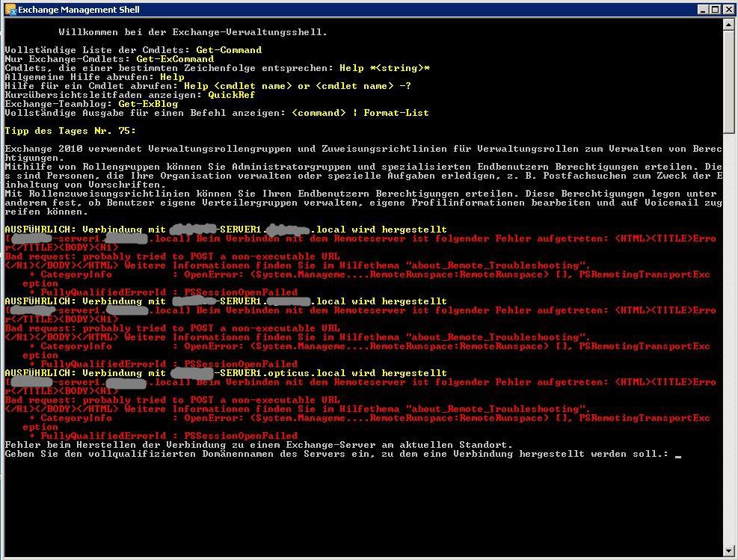This screenshot has width=738, height=560.
Task: Click the '<command> | Format-List' text
Action: (x=360, y=112)
